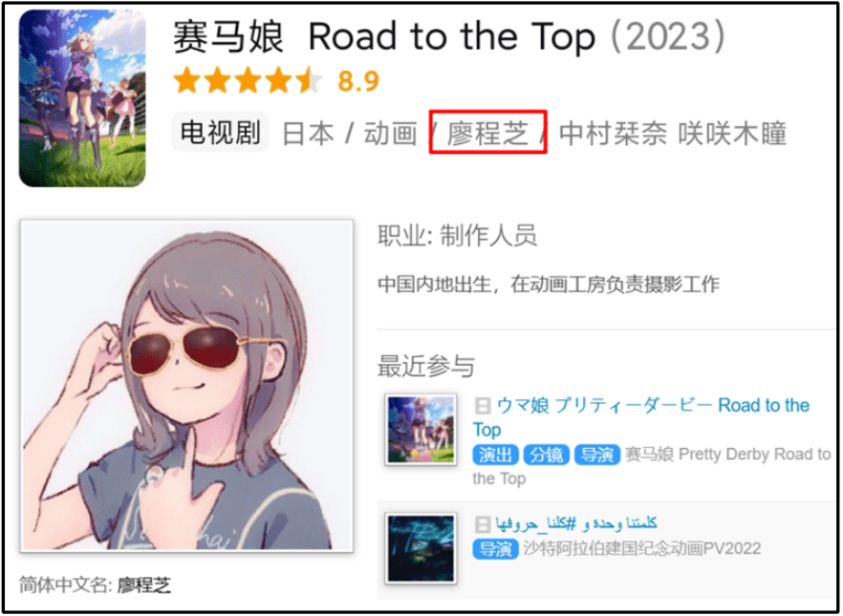The width and height of the screenshot is (843, 616).
Task: Click cast member 中村栞奈
Action: 613,133
